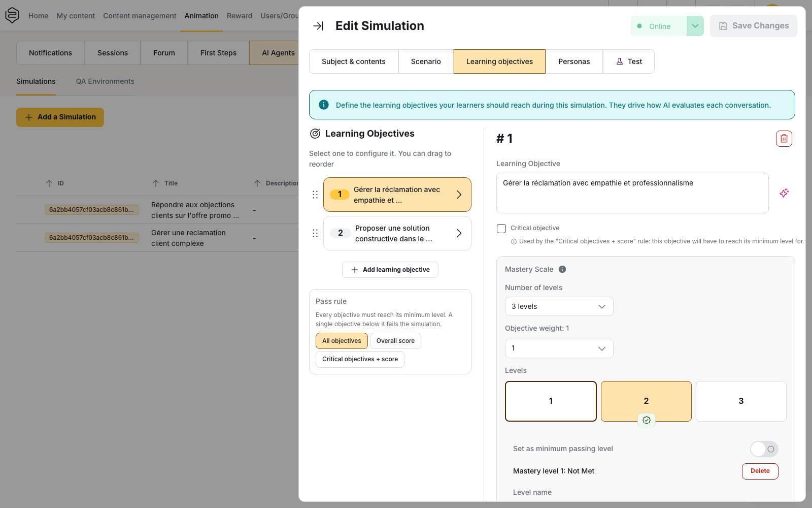
Task: Delete Mastery level 1
Action: point(760,471)
